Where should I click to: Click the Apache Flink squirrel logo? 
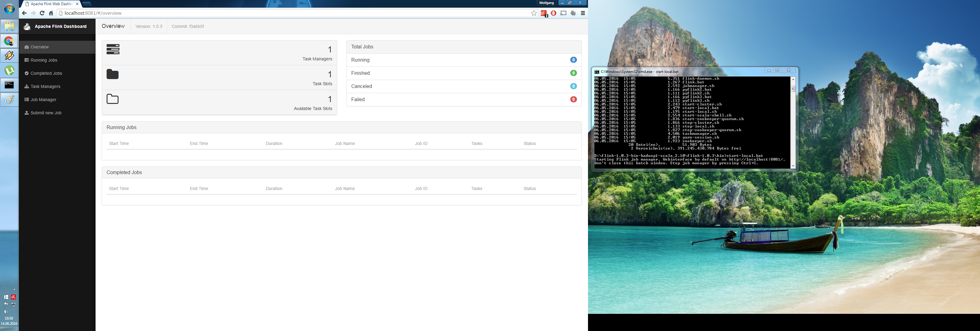[27, 27]
